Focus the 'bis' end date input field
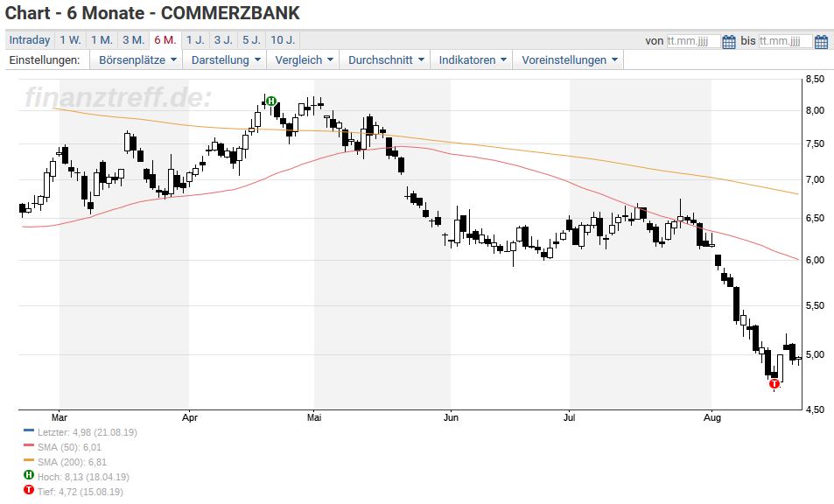 pyautogui.click(x=786, y=41)
